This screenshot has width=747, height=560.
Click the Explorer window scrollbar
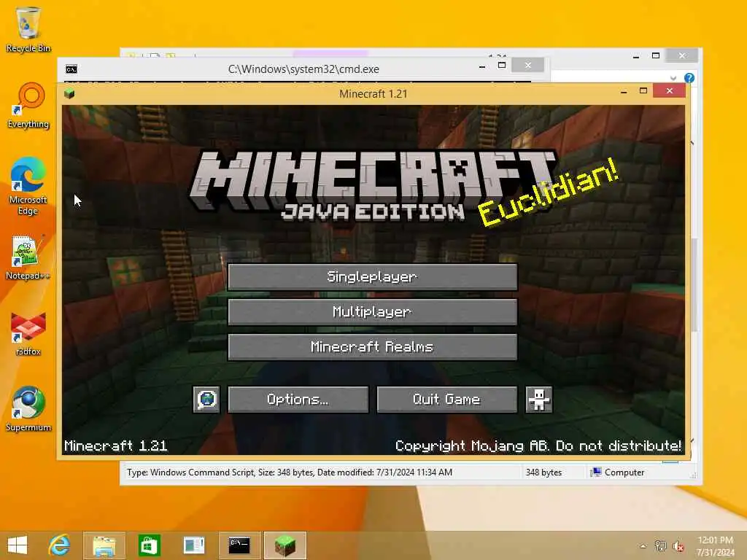(x=694, y=284)
